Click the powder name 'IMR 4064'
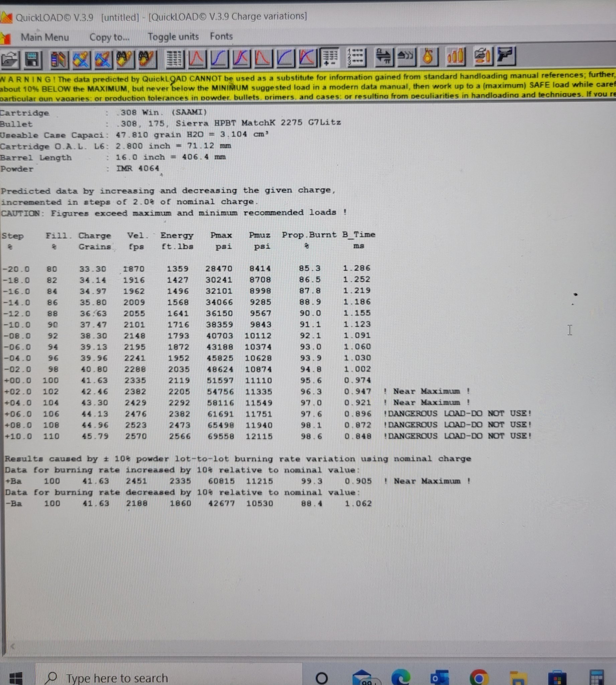This screenshot has width=616, height=685. 138,168
